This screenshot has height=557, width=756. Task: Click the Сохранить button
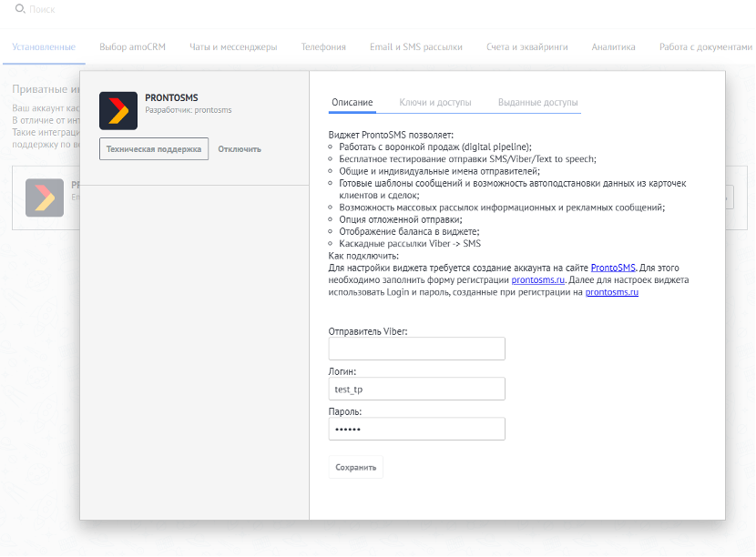pyautogui.click(x=356, y=467)
